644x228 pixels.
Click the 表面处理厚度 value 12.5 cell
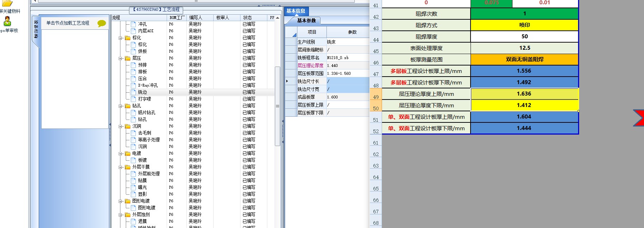[x=524, y=48]
